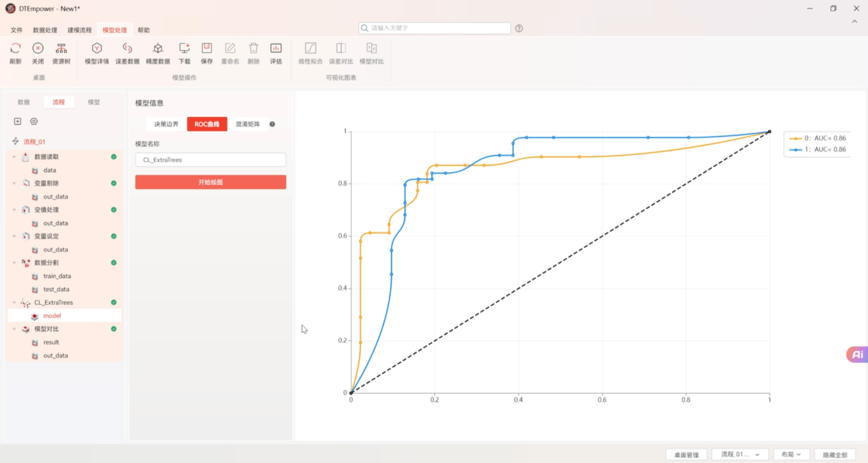Open the 流程_01 dropdown in bottom bar
The width and height of the screenshot is (868, 463).
click(x=739, y=455)
